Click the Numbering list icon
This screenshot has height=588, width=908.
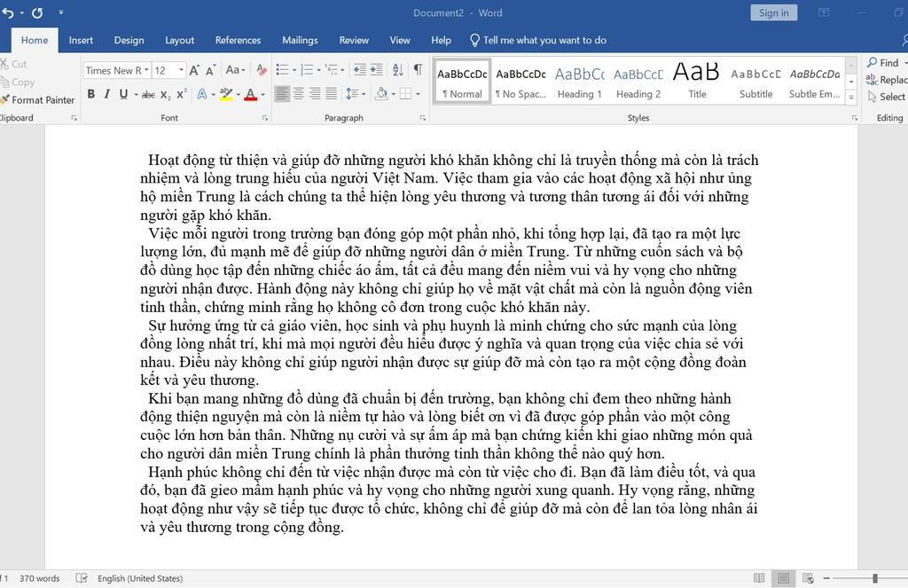307,70
